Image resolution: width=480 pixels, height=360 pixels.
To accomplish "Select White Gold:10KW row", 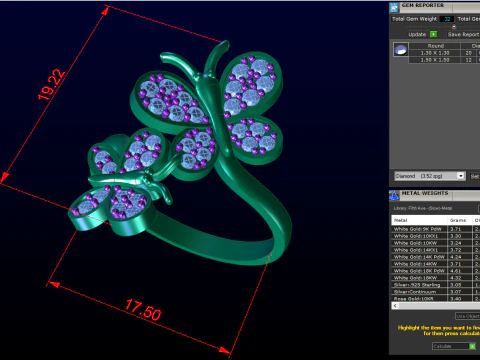I will 436,243.
